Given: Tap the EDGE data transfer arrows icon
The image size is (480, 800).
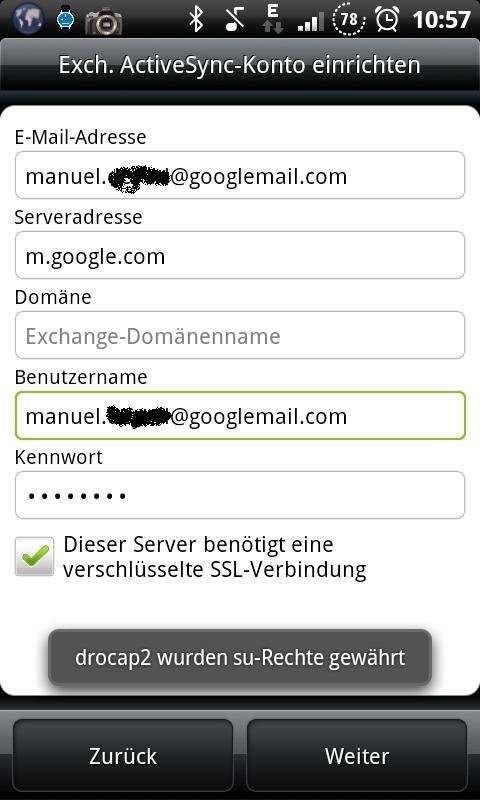Looking at the screenshot, I should coord(273,18).
